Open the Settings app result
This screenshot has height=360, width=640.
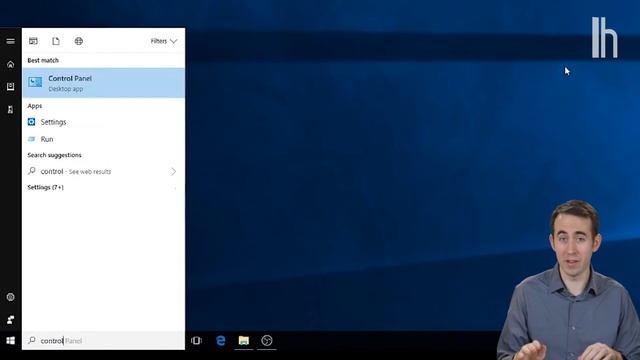pyautogui.click(x=104, y=122)
